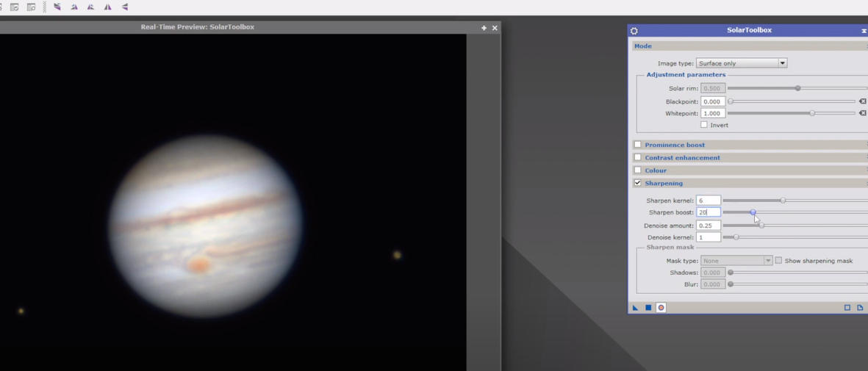Expand the Contrast enhancement section title
Viewport: 868px width, 371px height.
coord(682,158)
